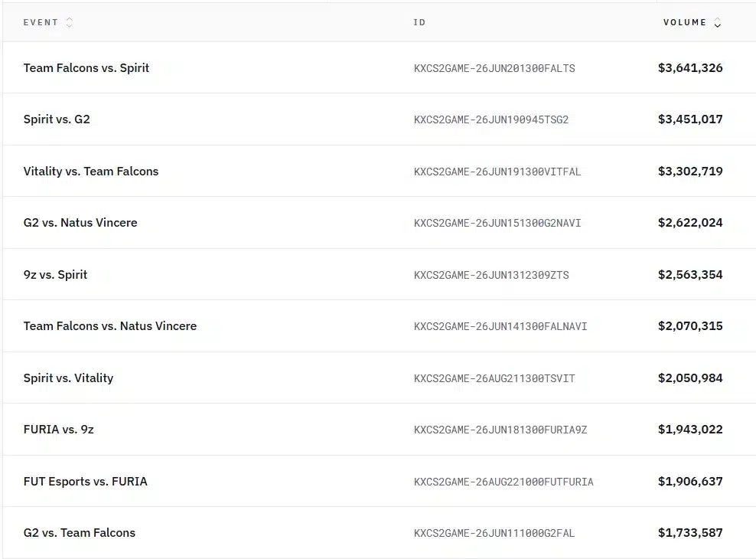Select ID KXCS2GAME-26JUN141300FALNAVI

500,326
